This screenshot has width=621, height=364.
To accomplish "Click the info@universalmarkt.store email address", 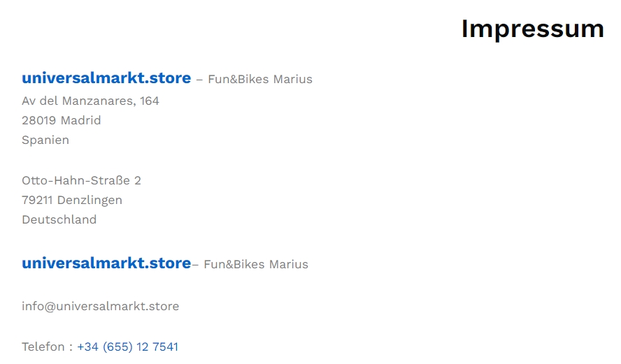I will pos(101,306).
